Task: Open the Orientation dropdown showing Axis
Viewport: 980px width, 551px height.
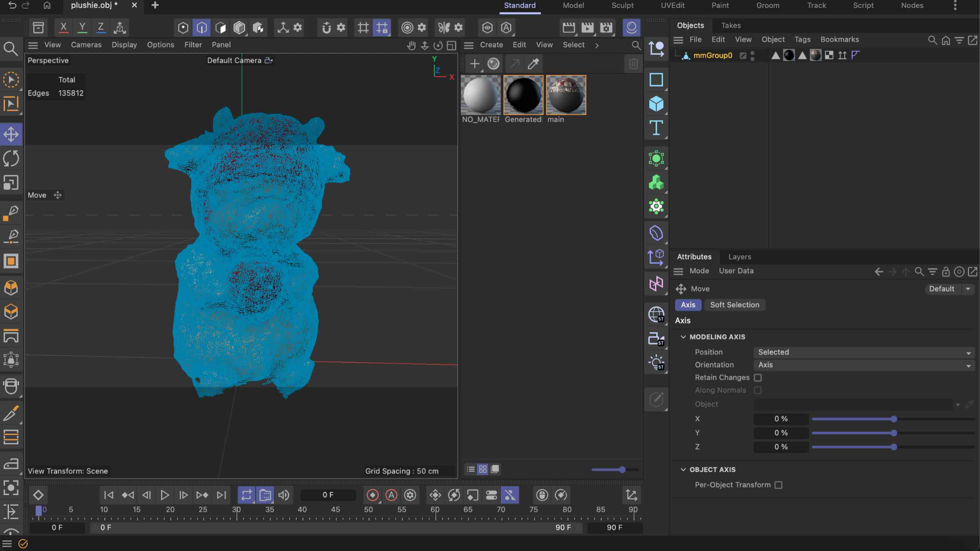Action: (863, 365)
